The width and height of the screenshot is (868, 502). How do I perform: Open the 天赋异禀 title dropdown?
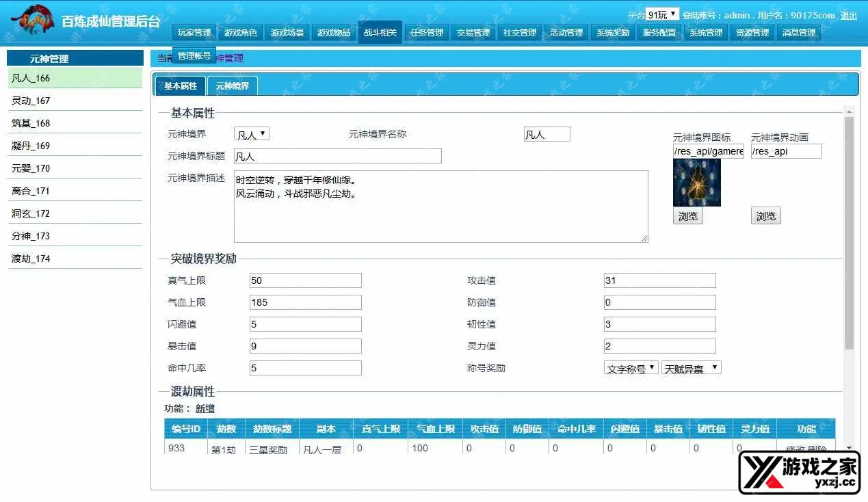690,367
